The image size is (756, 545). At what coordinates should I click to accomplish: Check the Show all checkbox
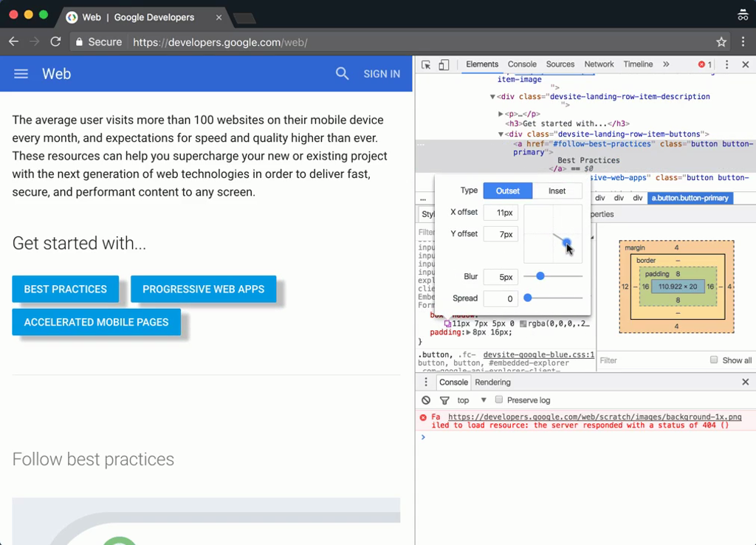coord(714,360)
